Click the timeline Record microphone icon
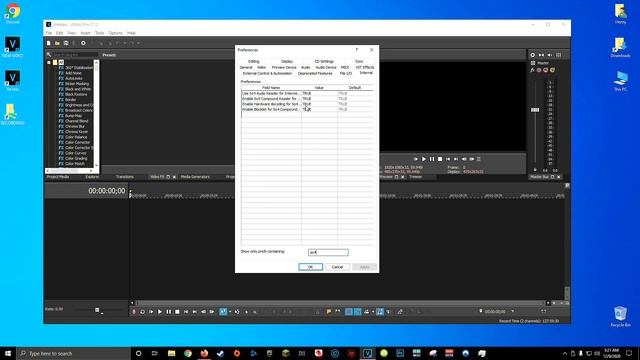The width and height of the screenshot is (640, 360). [x=133, y=312]
